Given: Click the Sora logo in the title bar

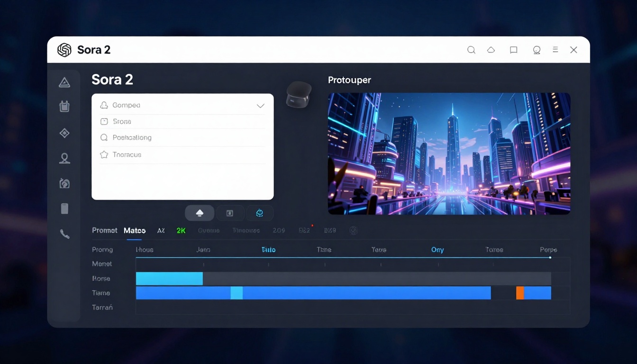Looking at the screenshot, I should tap(64, 50).
